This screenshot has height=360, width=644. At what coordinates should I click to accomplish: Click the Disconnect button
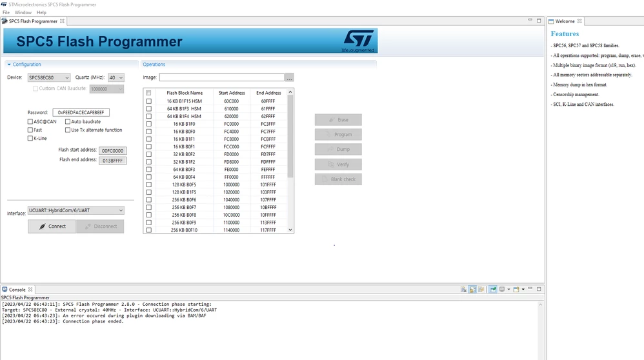coord(100,226)
